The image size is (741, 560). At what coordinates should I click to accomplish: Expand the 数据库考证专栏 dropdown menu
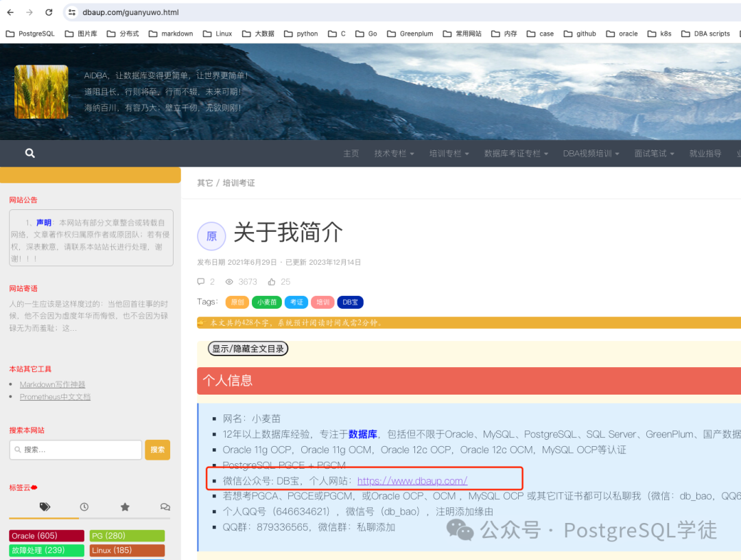click(x=516, y=154)
